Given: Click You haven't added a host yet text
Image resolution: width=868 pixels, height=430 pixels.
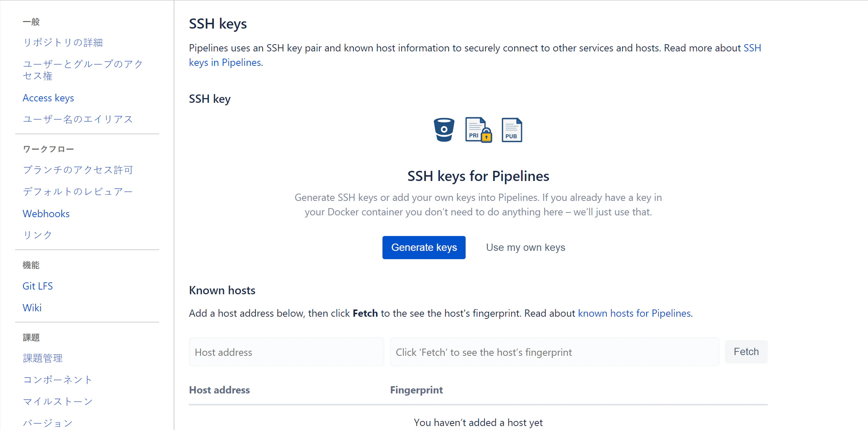Looking at the screenshot, I should (x=478, y=423).
